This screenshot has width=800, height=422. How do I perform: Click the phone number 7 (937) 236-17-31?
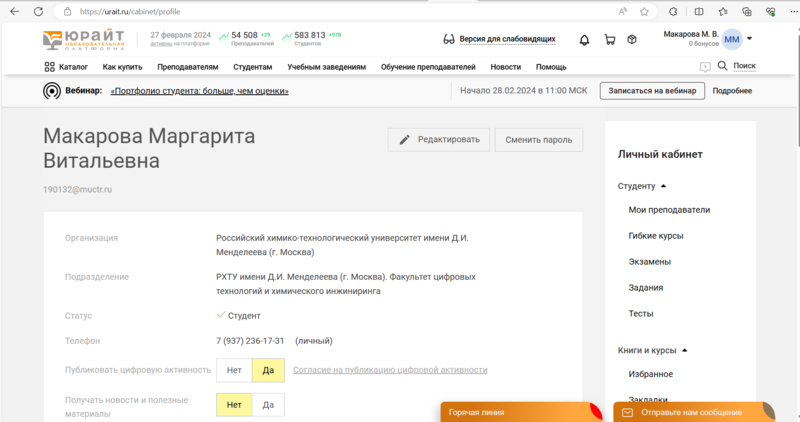click(250, 341)
